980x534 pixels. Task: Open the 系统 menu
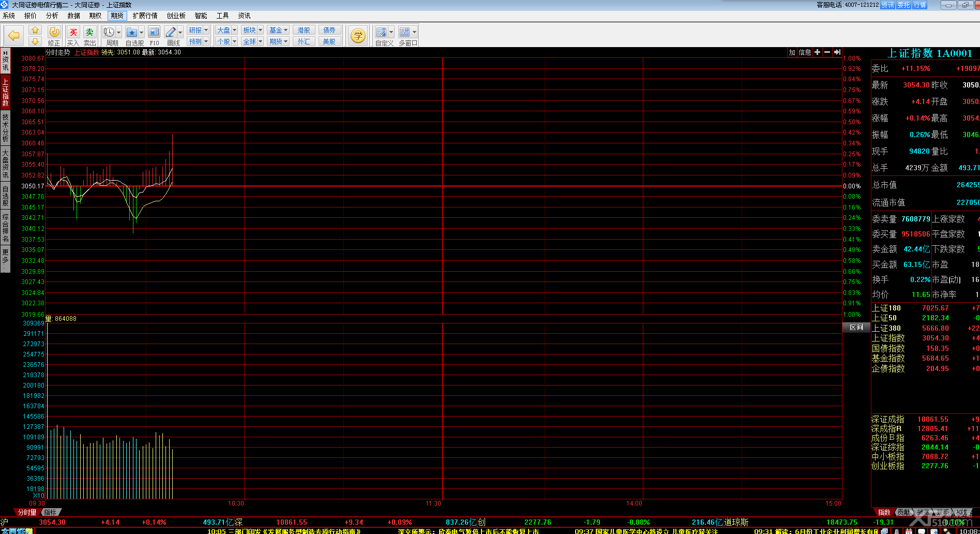coord(9,16)
